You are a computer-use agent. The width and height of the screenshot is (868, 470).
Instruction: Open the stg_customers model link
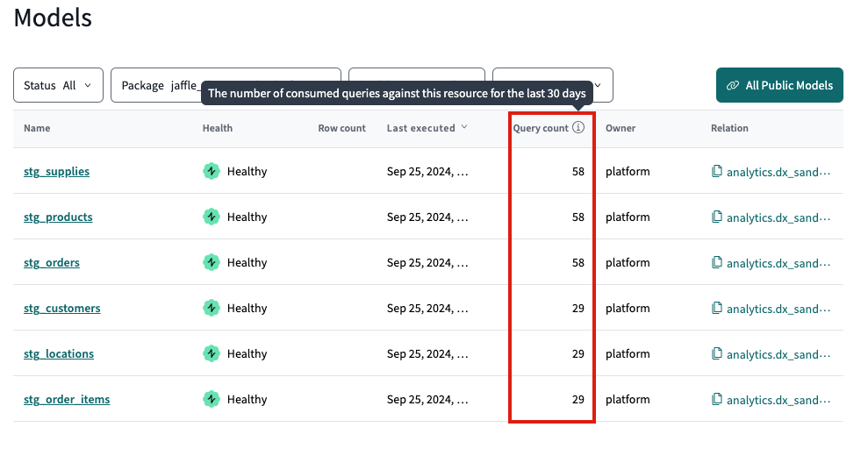(61, 309)
